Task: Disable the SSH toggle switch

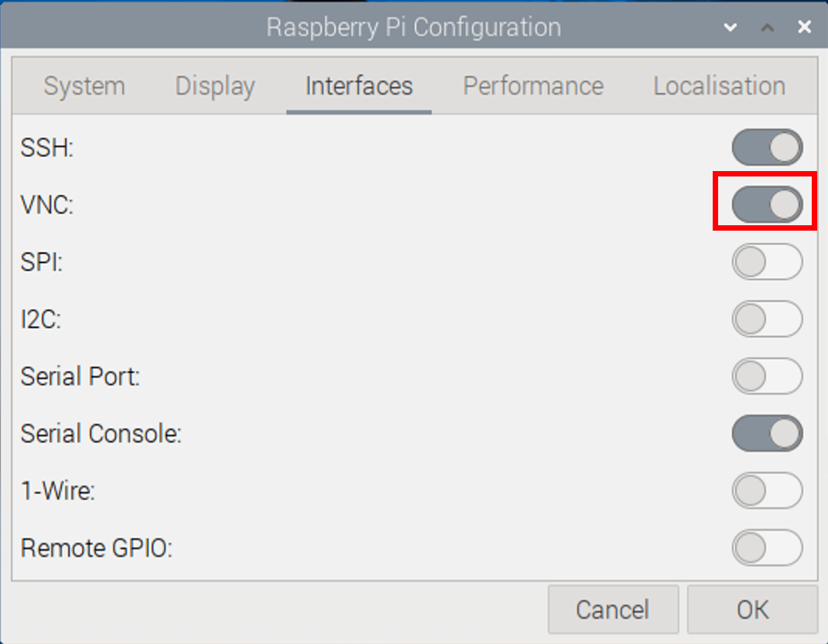Action: click(x=767, y=147)
